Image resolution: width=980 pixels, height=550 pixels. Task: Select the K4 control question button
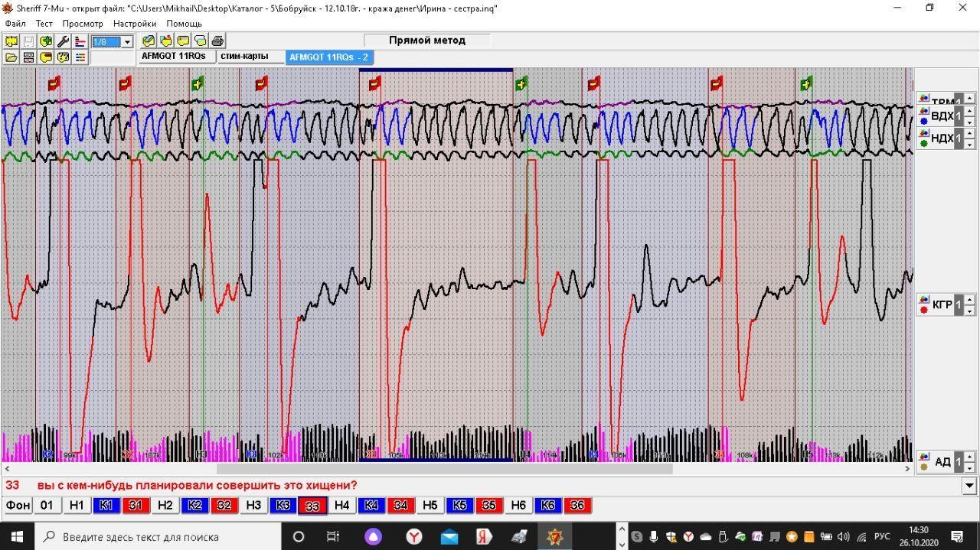(x=371, y=506)
